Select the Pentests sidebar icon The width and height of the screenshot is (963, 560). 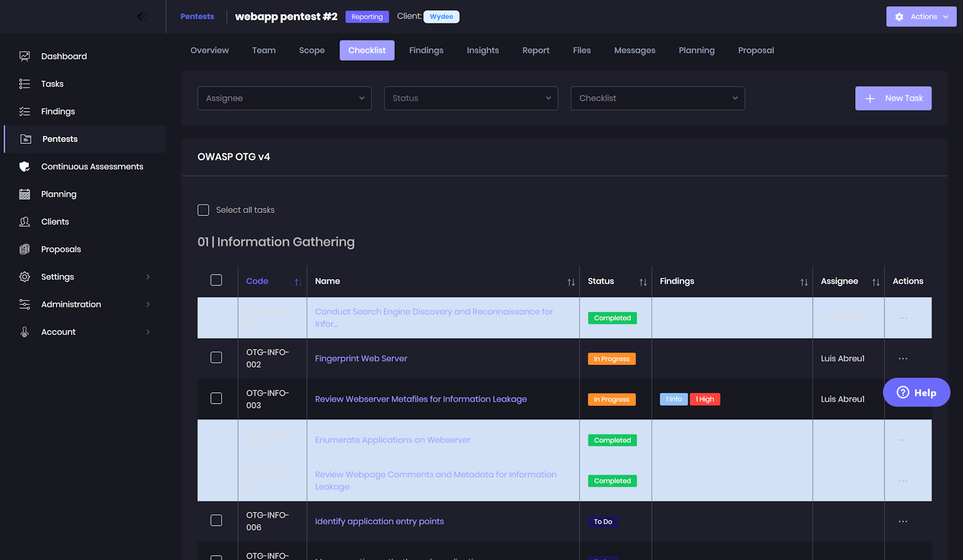pyautogui.click(x=26, y=139)
